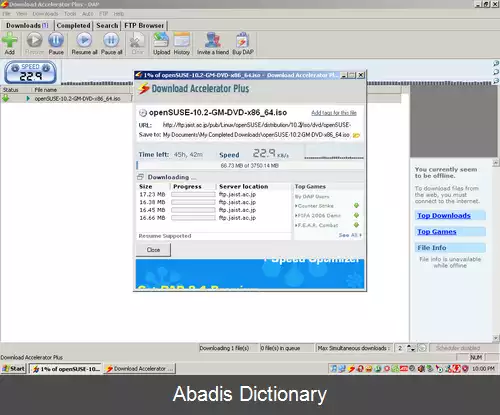Click the folder icon beside Save to path
The width and height of the screenshot is (500, 415).
[x=356, y=135]
